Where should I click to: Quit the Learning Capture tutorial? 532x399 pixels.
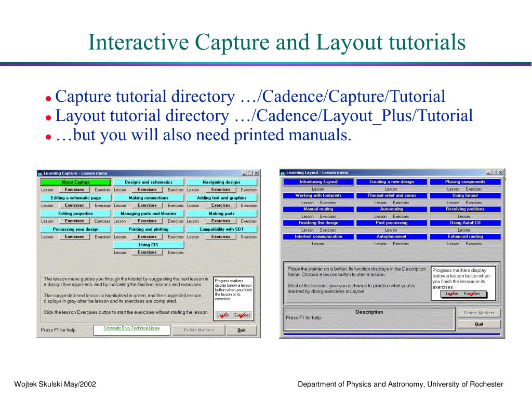tap(242, 330)
